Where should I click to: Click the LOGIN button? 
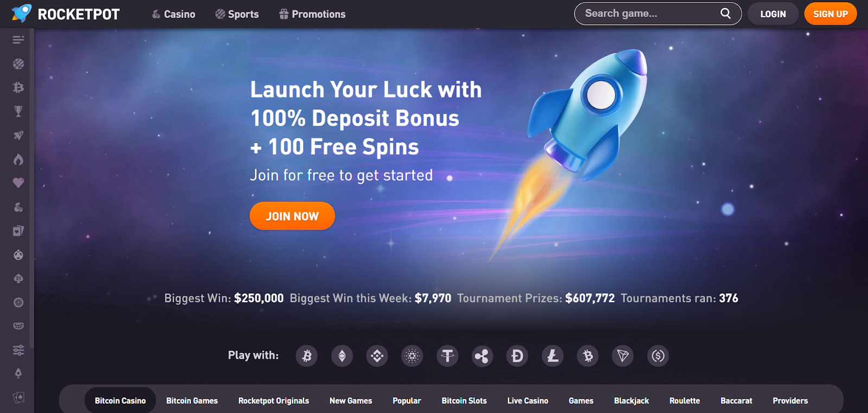click(x=773, y=14)
